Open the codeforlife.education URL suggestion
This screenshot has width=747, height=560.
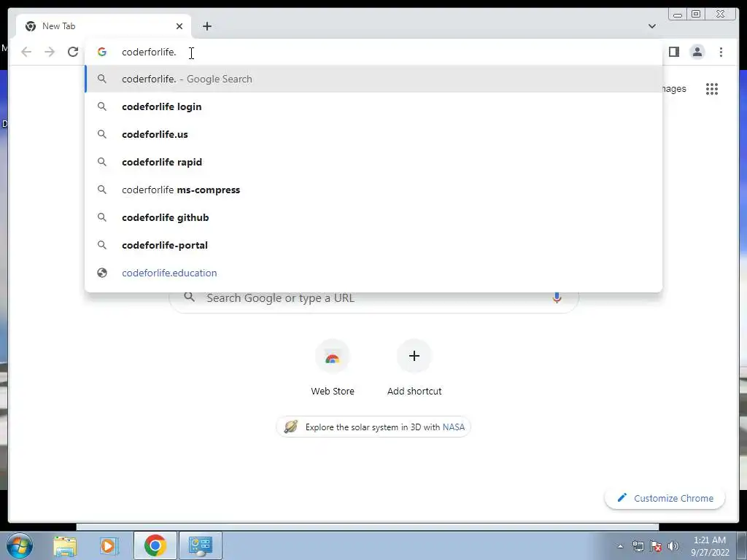373,273
